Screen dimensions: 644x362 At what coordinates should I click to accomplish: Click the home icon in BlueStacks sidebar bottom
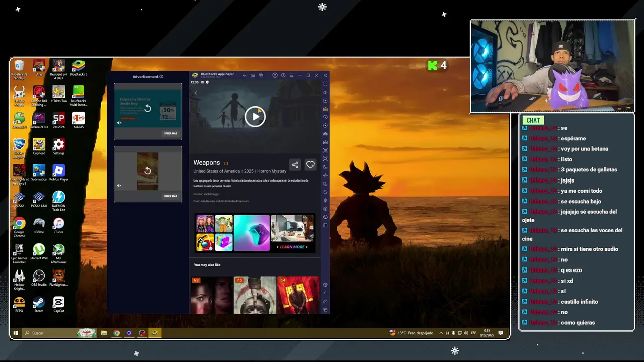(325, 301)
